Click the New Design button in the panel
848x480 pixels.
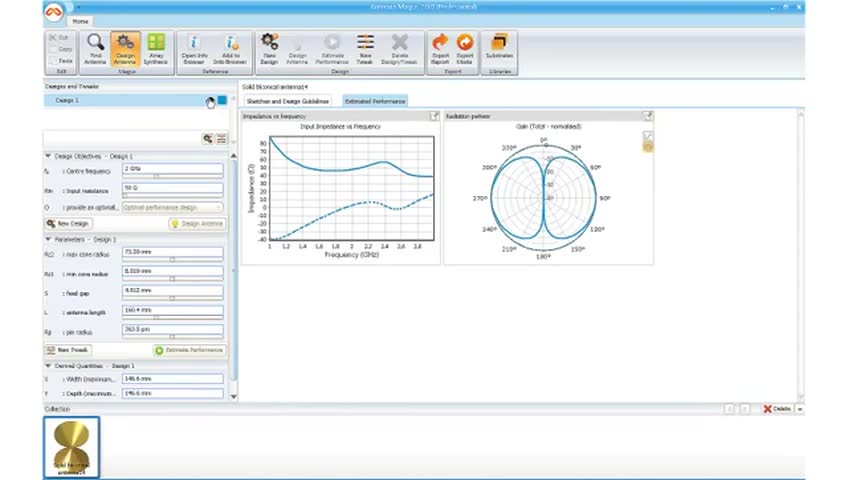tap(68, 223)
